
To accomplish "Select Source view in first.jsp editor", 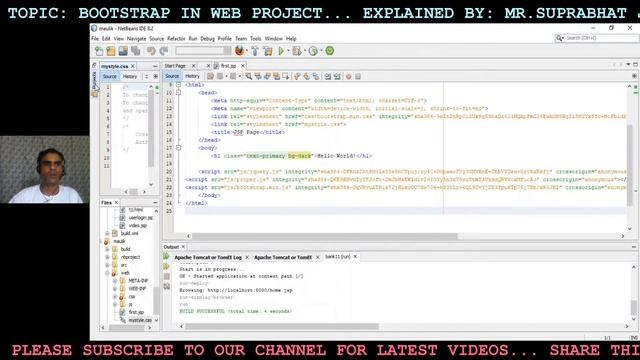I will click(172, 76).
